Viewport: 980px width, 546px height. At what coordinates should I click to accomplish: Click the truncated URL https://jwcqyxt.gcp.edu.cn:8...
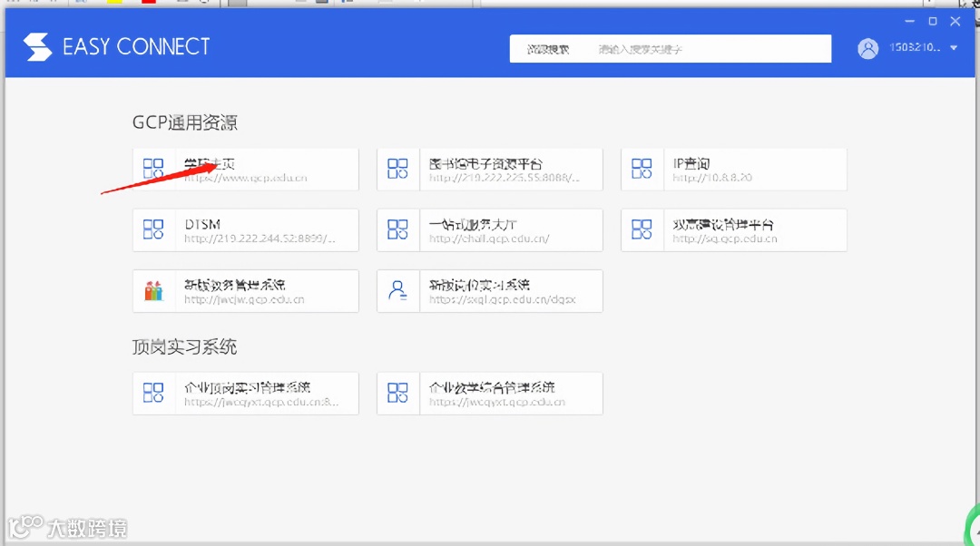[x=262, y=403]
